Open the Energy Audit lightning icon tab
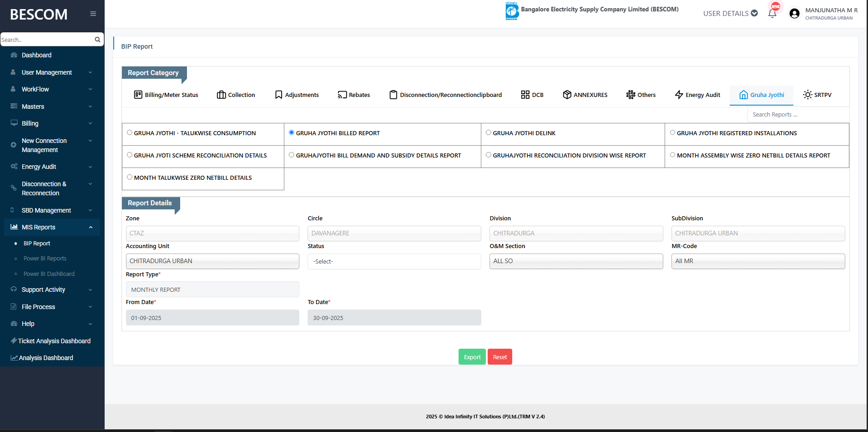The image size is (868, 432). [x=679, y=95]
